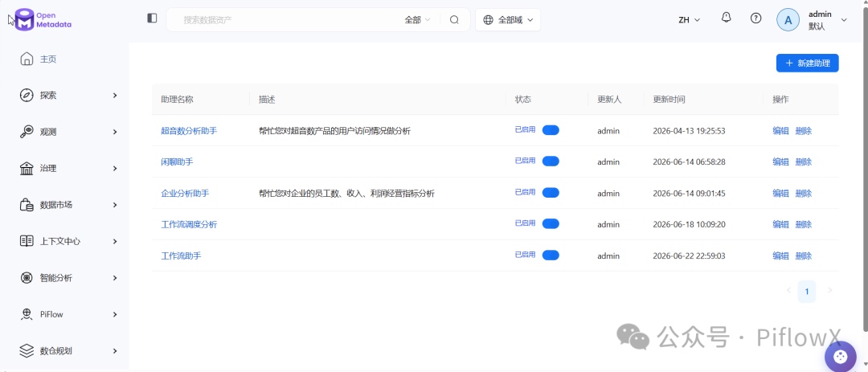
Task: Click the 数据市场 shopping bag icon
Action: pyautogui.click(x=27, y=205)
